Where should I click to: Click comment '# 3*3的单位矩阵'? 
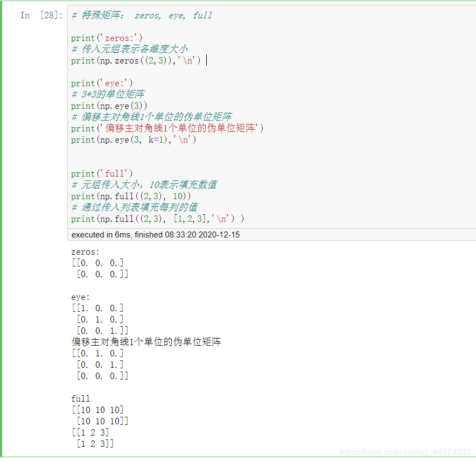tap(108, 94)
